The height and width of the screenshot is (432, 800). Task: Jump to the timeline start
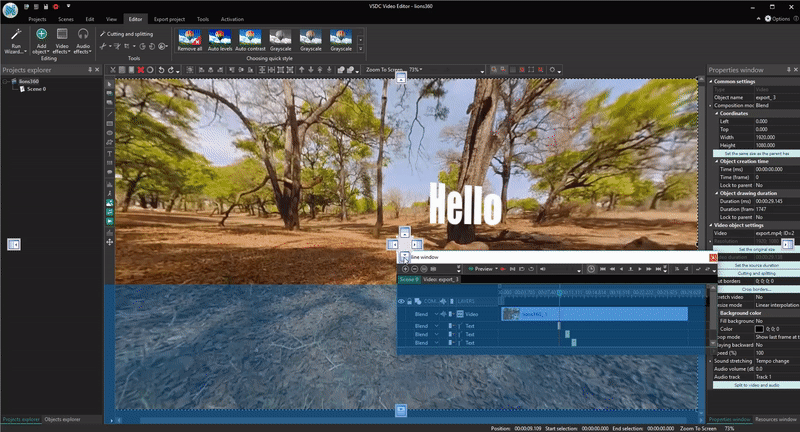pyautogui.click(x=603, y=269)
